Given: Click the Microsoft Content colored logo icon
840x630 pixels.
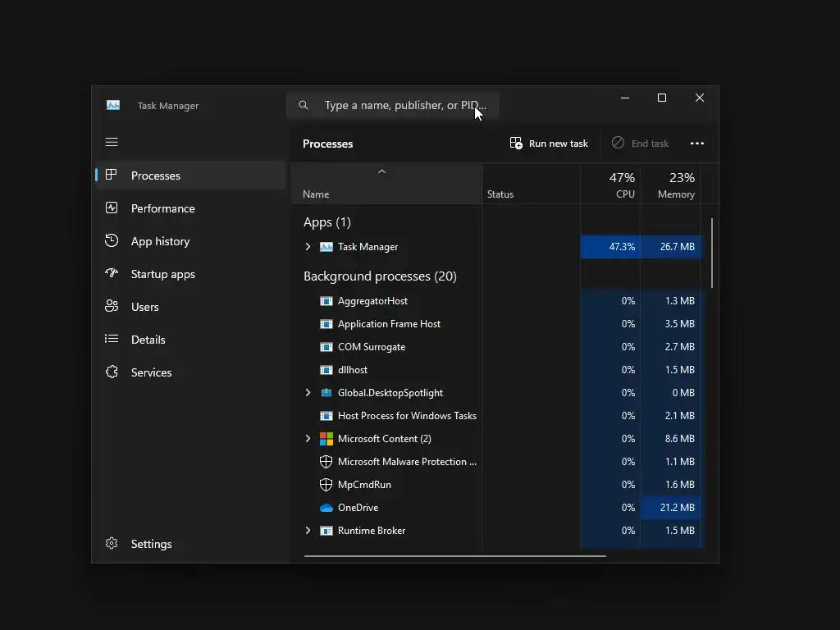Looking at the screenshot, I should [x=326, y=439].
